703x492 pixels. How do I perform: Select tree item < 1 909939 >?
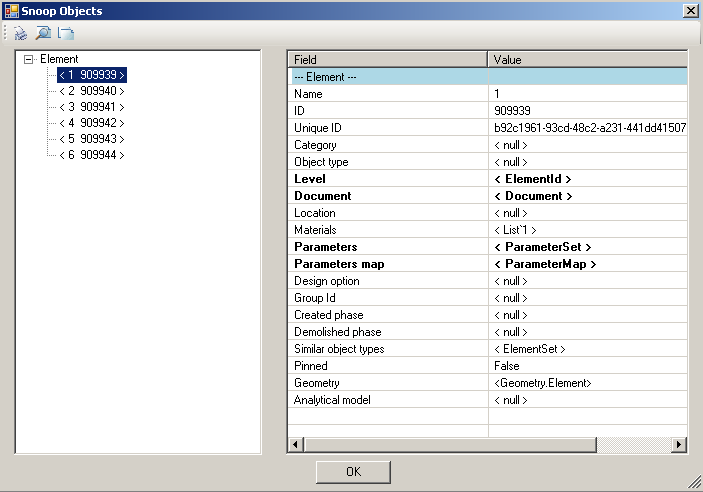point(92,75)
